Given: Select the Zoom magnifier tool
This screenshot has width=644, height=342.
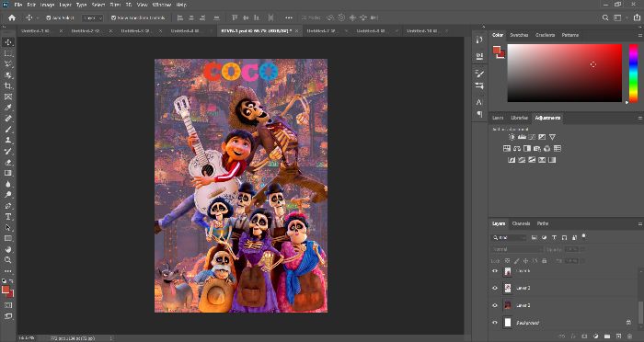Looking at the screenshot, I should [7, 260].
